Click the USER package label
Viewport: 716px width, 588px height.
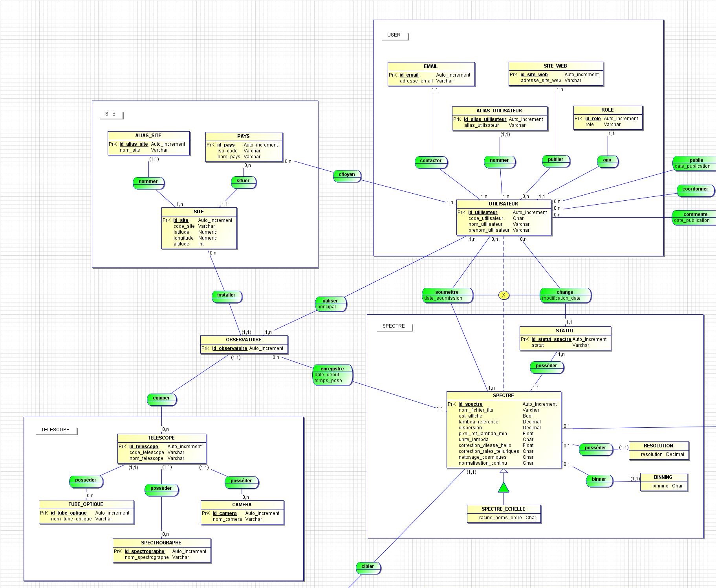click(394, 35)
